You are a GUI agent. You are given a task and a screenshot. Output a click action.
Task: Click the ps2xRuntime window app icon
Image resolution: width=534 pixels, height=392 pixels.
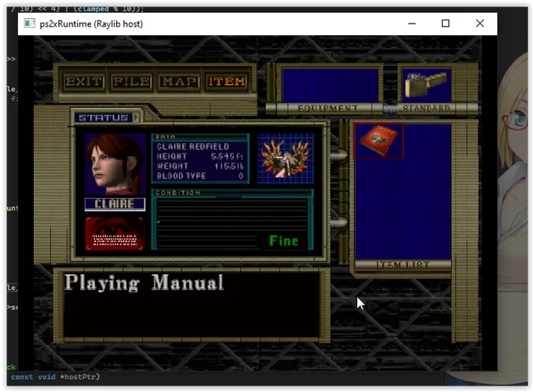(x=30, y=24)
